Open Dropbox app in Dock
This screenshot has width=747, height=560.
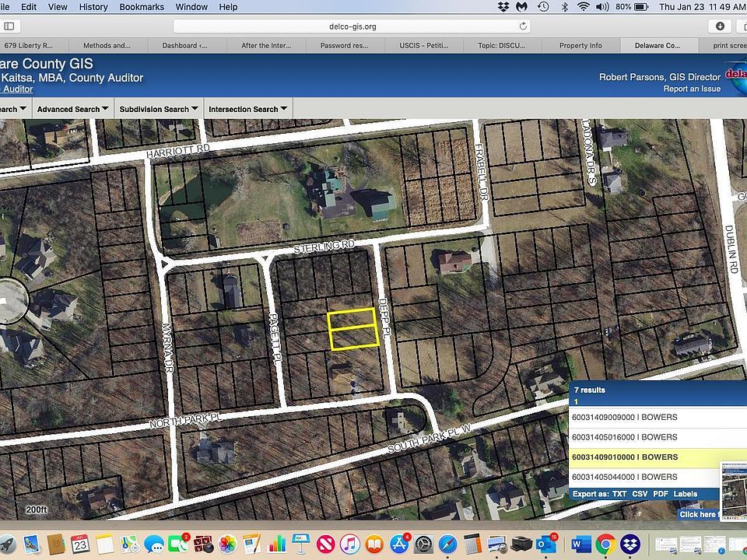click(630, 544)
